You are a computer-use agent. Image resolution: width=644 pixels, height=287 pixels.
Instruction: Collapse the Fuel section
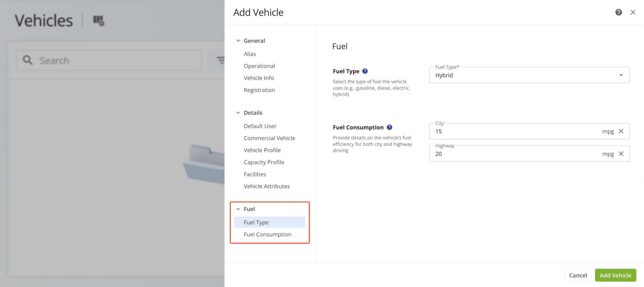tap(238, 209)
